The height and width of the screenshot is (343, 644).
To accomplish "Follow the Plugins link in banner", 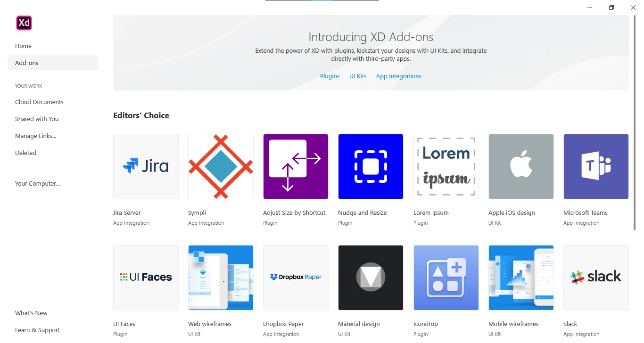I will (330, 76).
